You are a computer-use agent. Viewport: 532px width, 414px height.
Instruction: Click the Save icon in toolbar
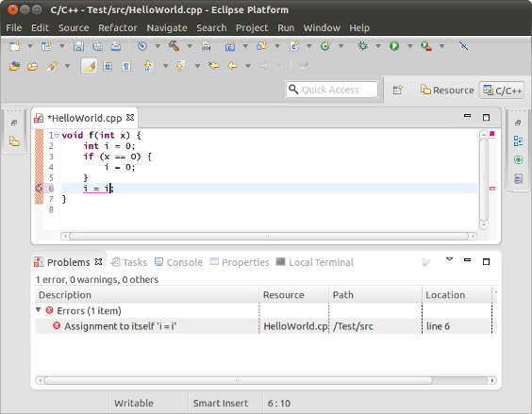click(78, 46)
